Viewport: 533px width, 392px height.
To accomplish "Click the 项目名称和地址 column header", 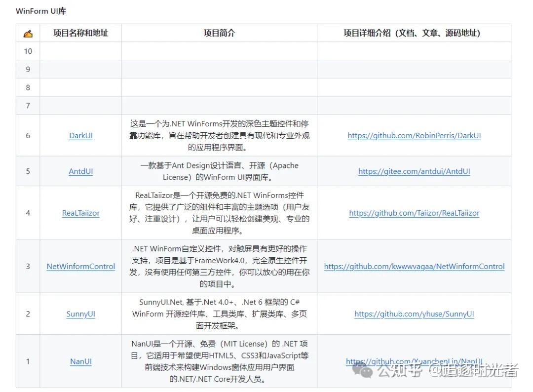I will pos(80,33).
